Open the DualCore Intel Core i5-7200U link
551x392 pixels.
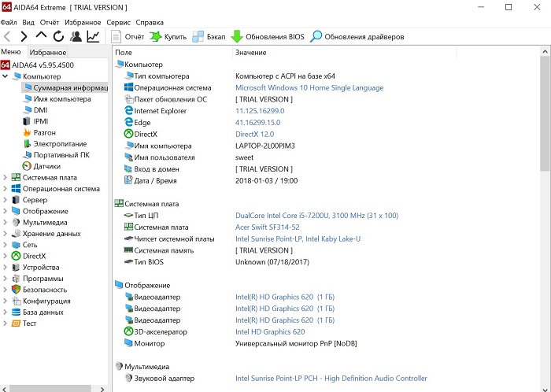point(316,216)
